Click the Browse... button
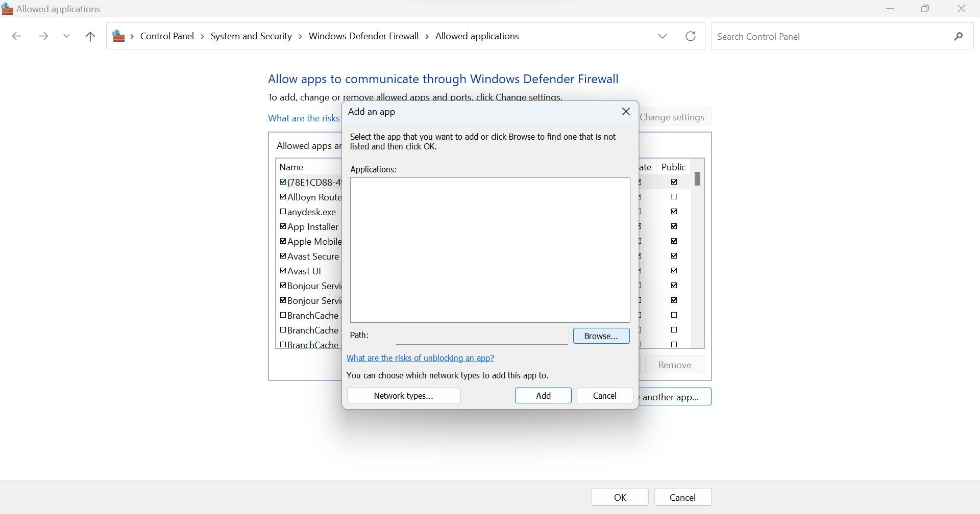The height and width of the screenshot is (514, 980). pyautogui.click(x=601, y=336)
